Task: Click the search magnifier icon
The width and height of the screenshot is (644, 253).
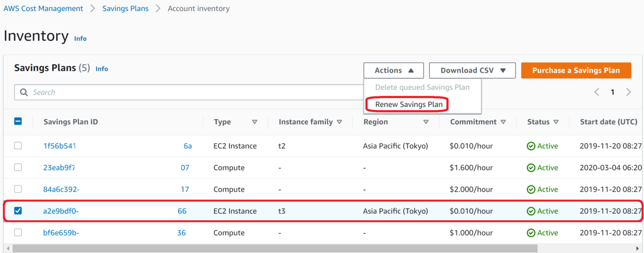Action: (24, 92)
